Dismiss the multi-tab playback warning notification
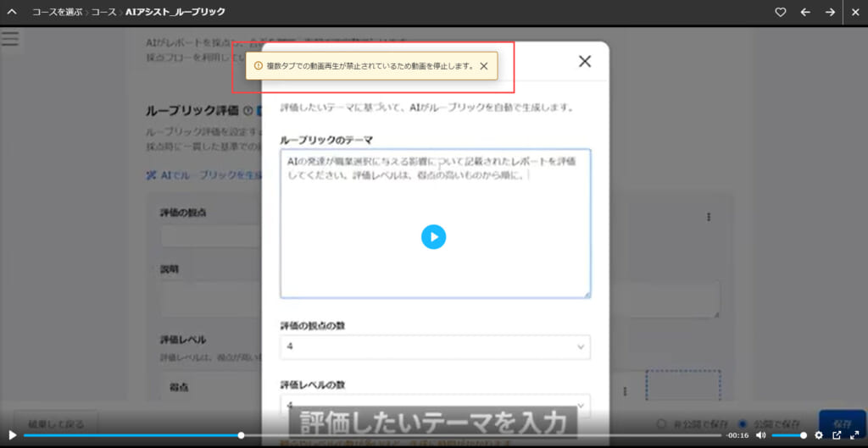The width and height of the screenshot is (868, 448). [x=483, y=66]
